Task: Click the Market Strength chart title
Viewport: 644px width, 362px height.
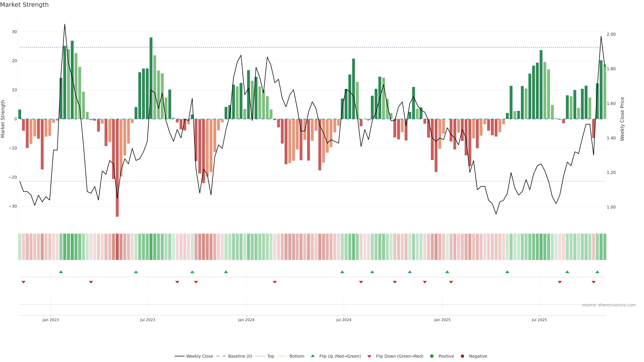Action: pyautogui.click(x=24, y=5)
